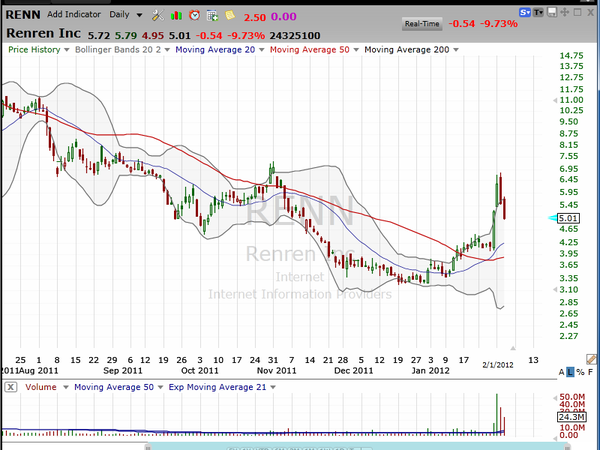Click the arrow beside the 0.00 volume level
Screen dimensions: 600x450
pos(555,438)
